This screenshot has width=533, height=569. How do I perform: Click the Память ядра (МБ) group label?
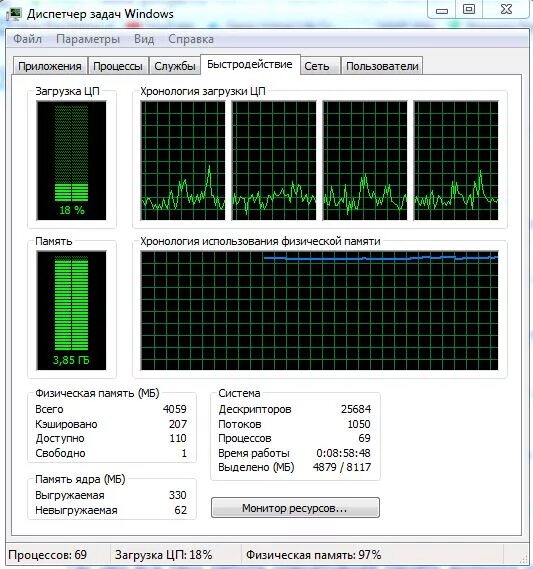[x=80, y=479]
